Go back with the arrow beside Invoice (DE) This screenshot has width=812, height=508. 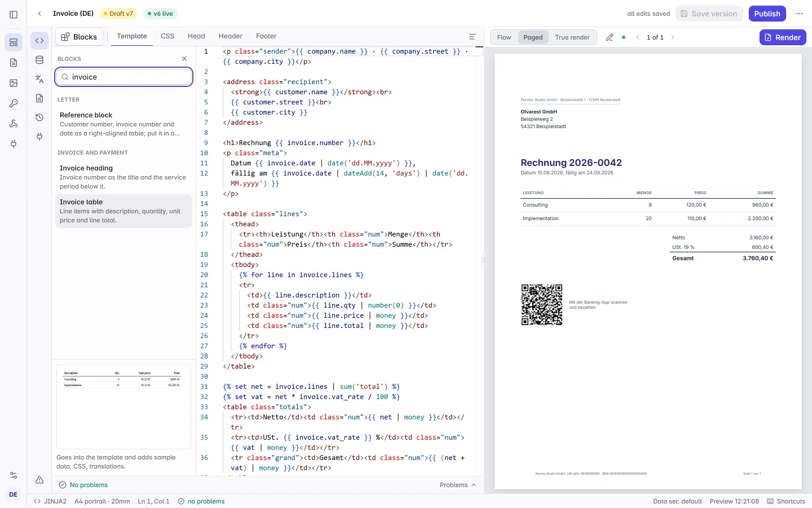(39, 14)
